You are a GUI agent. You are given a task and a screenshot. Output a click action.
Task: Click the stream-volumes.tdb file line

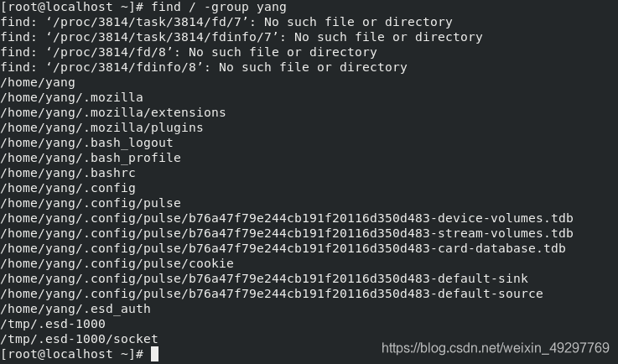287,233
